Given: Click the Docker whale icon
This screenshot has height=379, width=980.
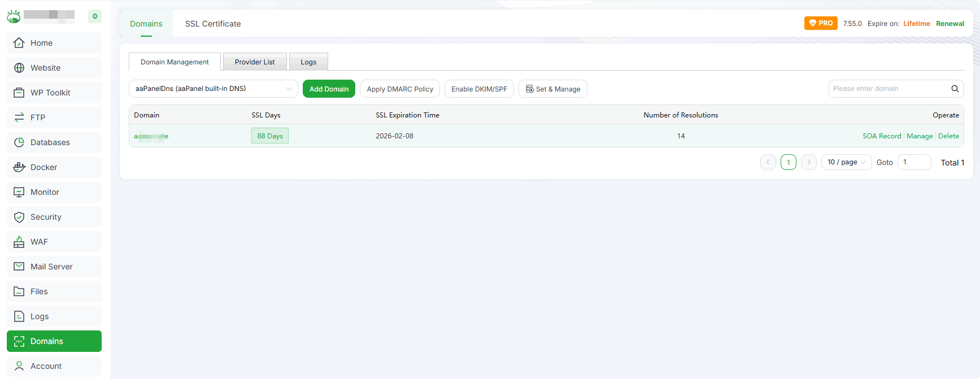Looking at the screenshot, I should click(x=19, y=167).
